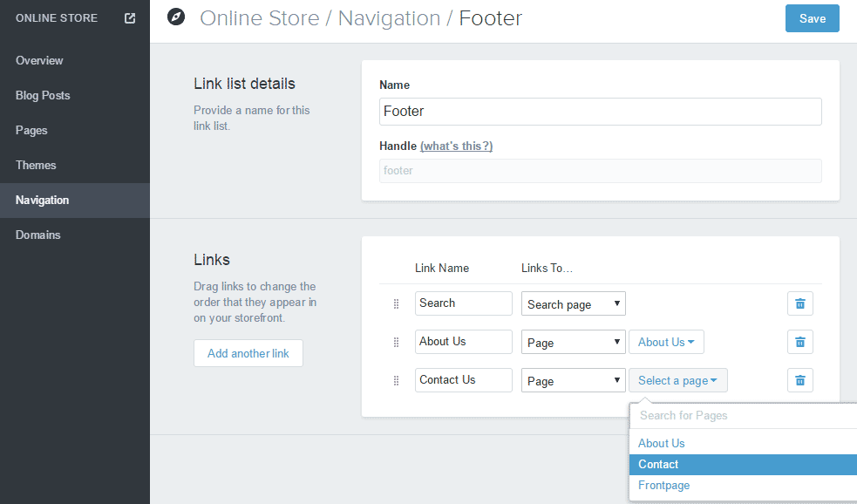
Task: Go to Themes in the sidebar
Action: 36,165
